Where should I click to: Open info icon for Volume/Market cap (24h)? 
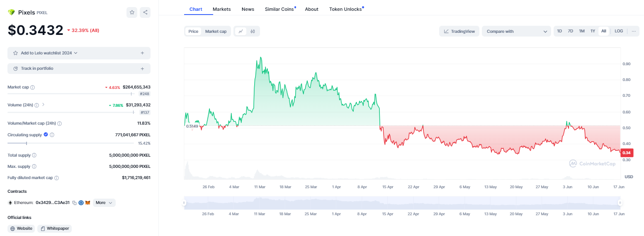point(59,123)
